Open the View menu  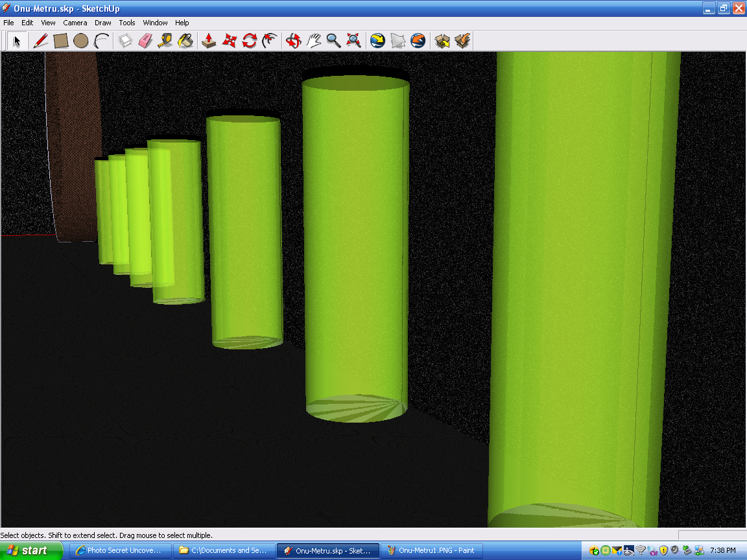click(x=48, y=23)
